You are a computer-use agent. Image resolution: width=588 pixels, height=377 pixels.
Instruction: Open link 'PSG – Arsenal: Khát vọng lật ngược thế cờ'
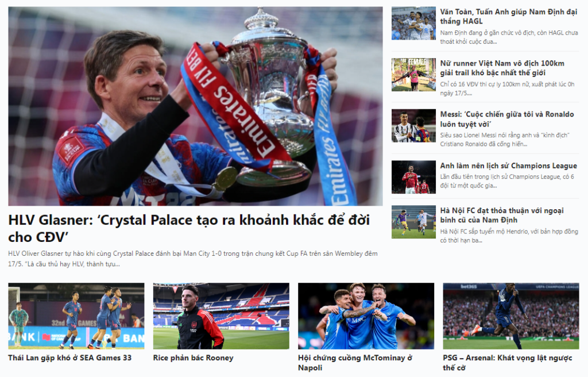tap(508, 363)
